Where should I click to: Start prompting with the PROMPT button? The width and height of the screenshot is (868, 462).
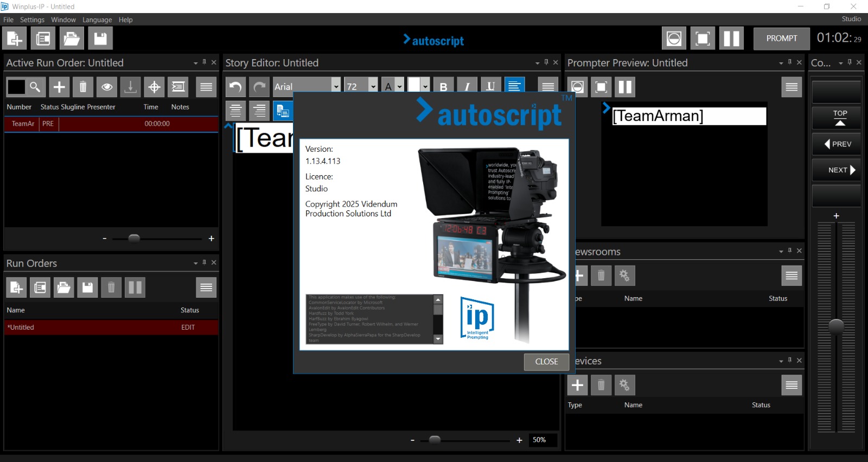(782, 39)
